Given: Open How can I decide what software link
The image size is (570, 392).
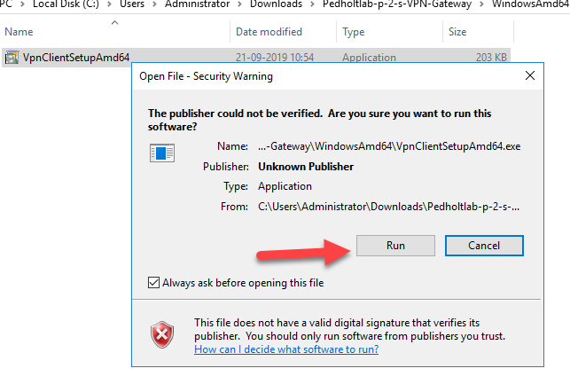Looking at the screenshot, I should coord(286,349).
